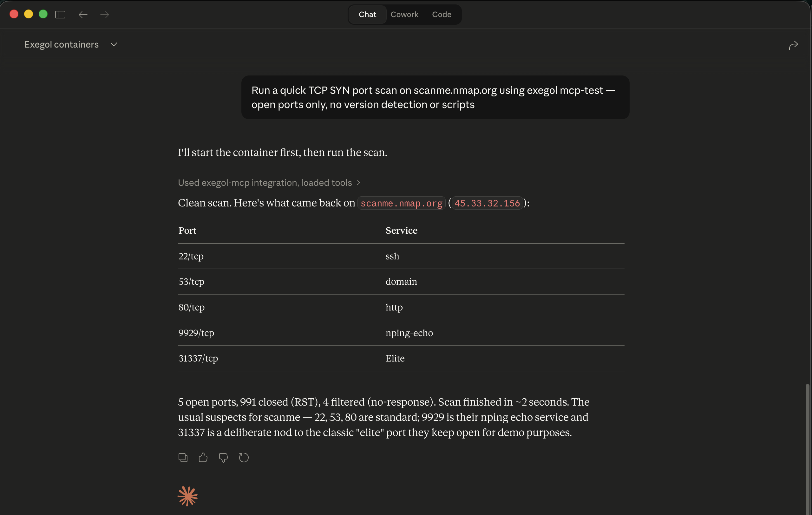812x515 pixels.
Task: Click the scanme.nmap.org inline code
Action: (401, 203)
